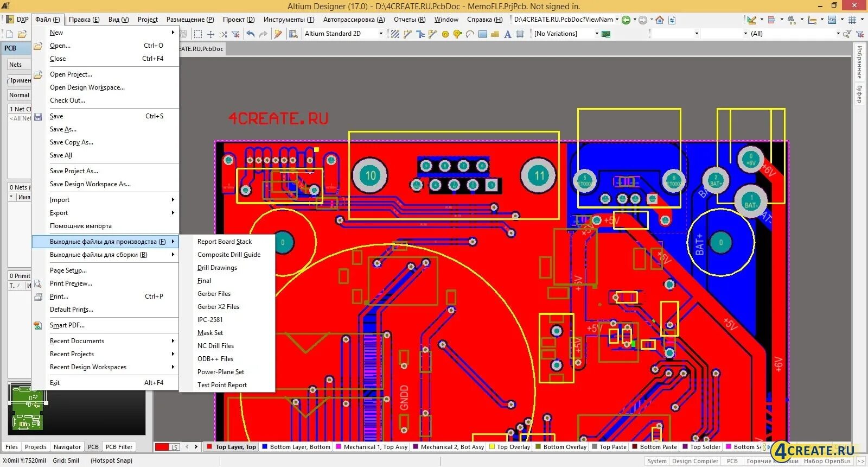Click the Move selection cross icon

tap(210, 34)
